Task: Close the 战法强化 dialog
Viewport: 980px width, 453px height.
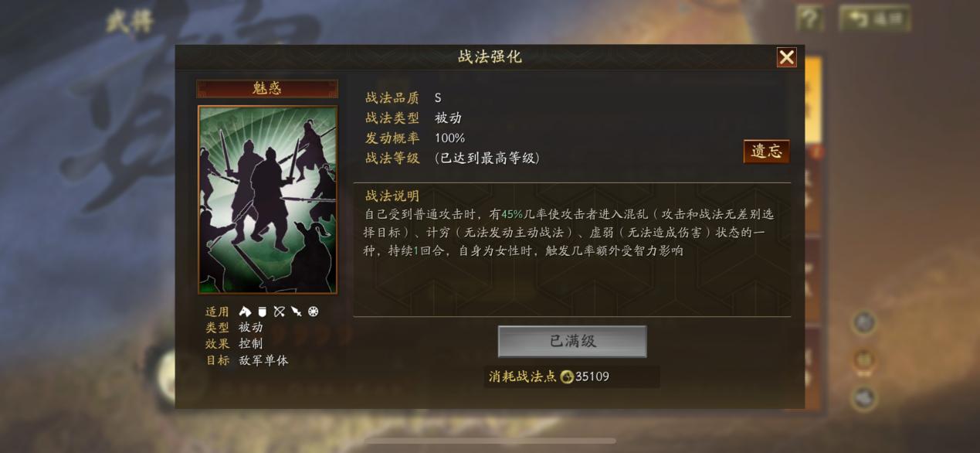Action: 786,57
